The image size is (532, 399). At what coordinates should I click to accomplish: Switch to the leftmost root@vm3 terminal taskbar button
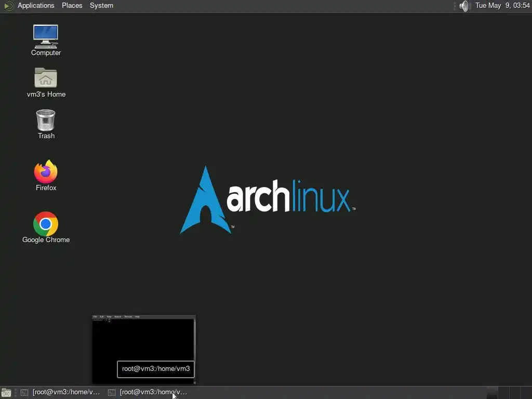point(60,393)
